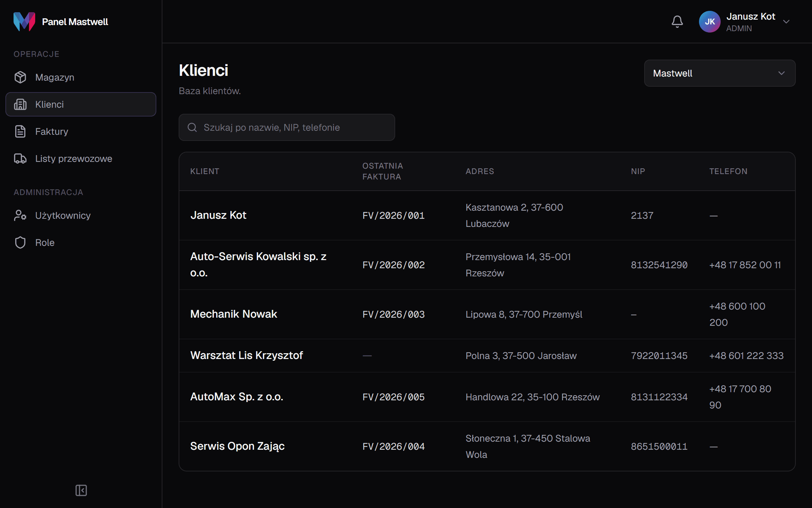Click the search magnifier icon

coord(192,127)
